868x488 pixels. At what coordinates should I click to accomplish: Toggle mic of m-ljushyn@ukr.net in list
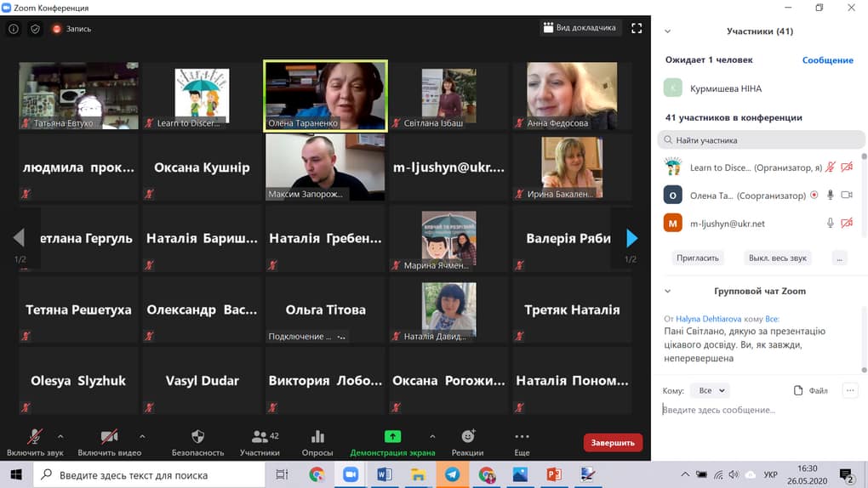[x=831, y=223]
